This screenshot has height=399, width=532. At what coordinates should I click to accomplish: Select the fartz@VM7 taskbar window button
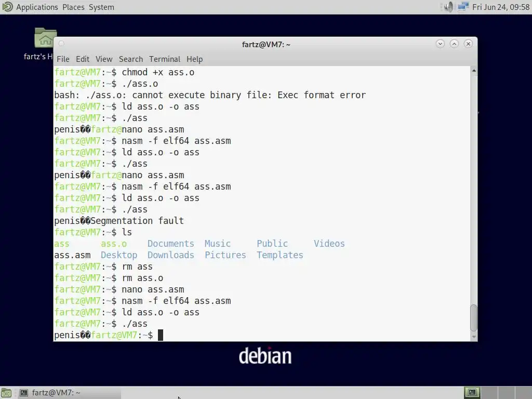click(x=69, y=393)
